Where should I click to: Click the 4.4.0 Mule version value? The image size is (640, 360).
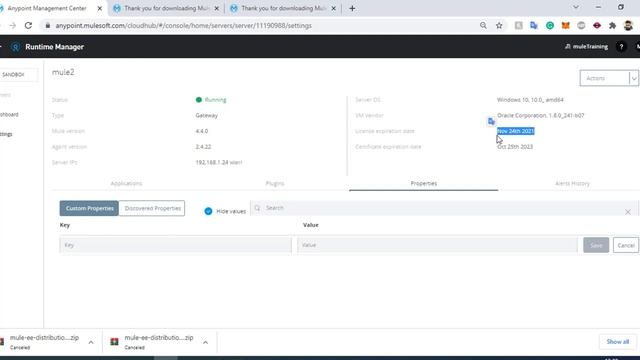pyautogui.click(x=202, y=131)
